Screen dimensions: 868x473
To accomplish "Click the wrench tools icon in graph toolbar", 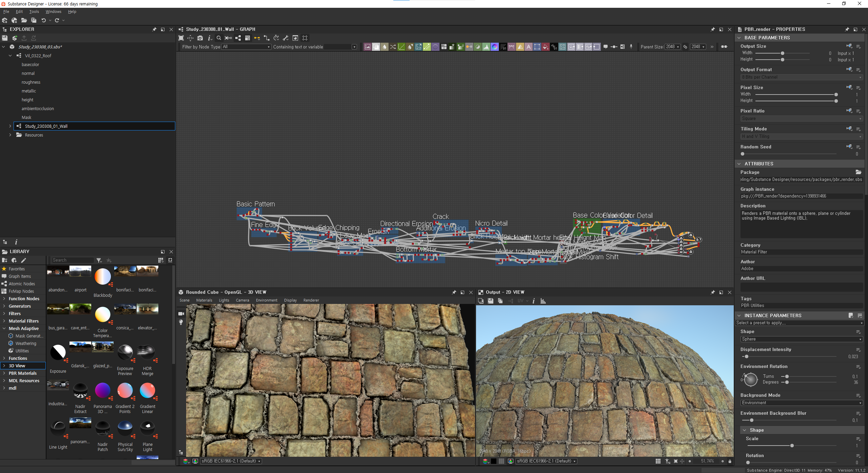I will [x=285, y=38].
